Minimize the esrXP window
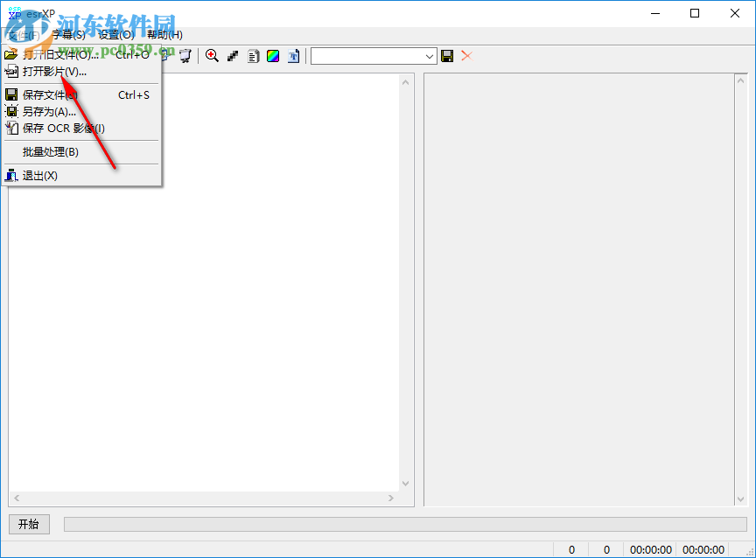The width and height of the screenshot is (756, 558). 654,13
